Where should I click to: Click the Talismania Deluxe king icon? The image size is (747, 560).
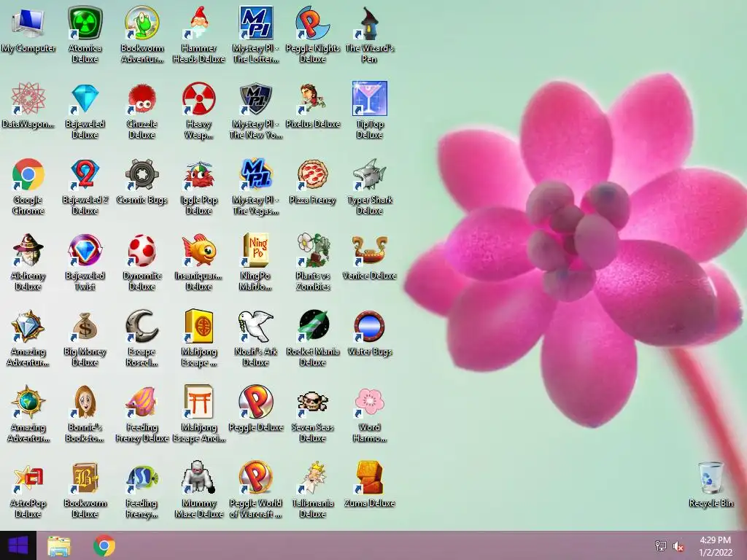tap(312, 478)
